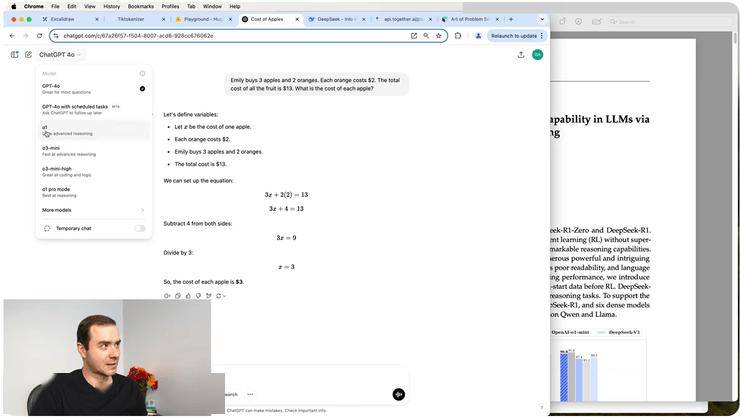Viewport: 740px width, 417px height.
Task: Switch to the Playground tab
Action: pyautogui.click(x=203, y=19)
